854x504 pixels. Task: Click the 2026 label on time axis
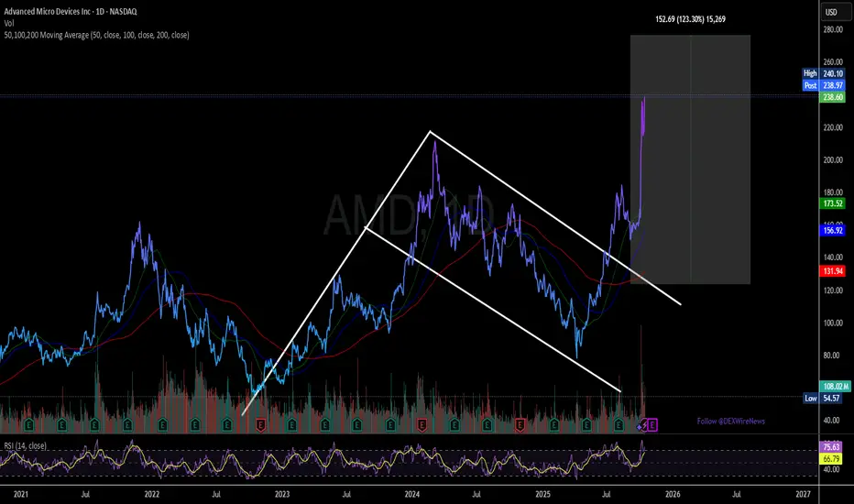(673, 494)
